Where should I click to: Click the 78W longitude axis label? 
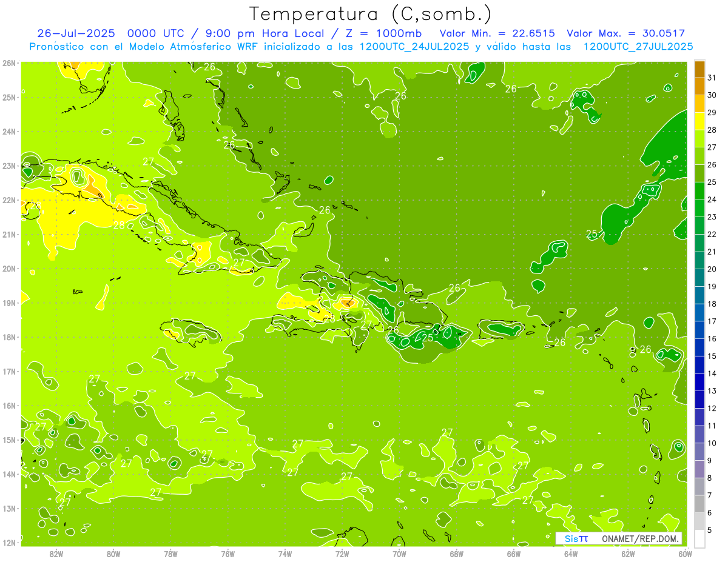pyautogui.click(x=170, y=554)
